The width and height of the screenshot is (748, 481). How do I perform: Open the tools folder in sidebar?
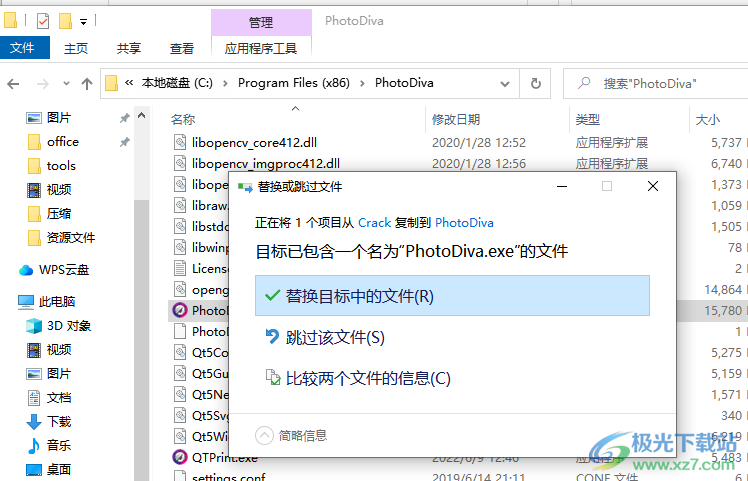click(61, 166)
